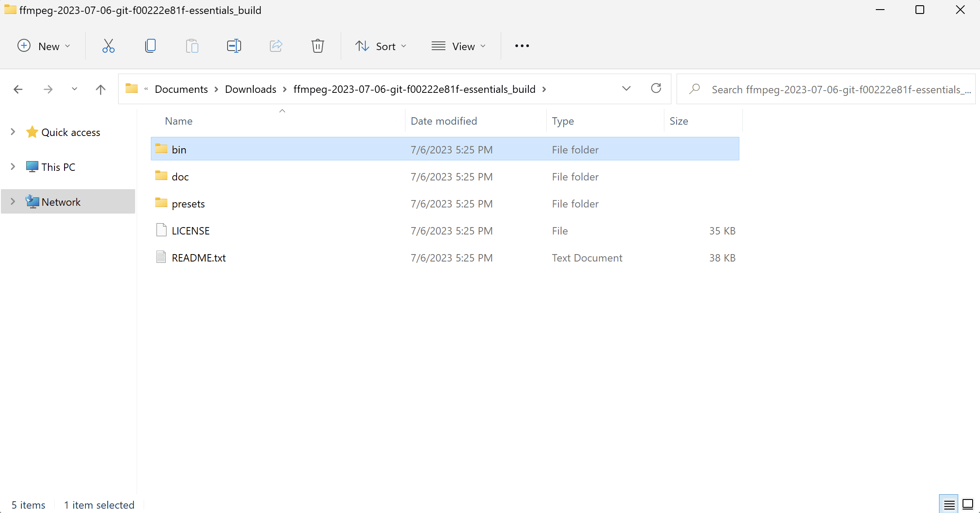Select the Name column header
The image size is (980, 513).
pyautogui.click(x=179, y=121)
